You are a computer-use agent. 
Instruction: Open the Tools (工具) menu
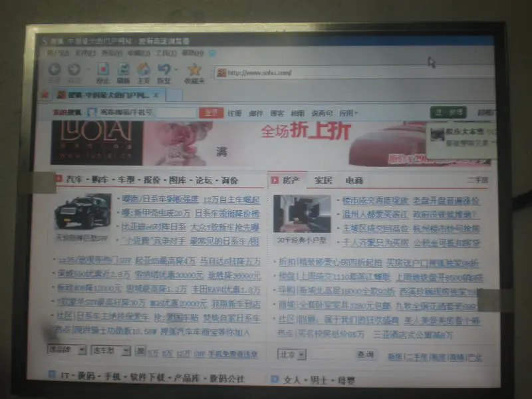pyautogui.click(x=166, y=53)
